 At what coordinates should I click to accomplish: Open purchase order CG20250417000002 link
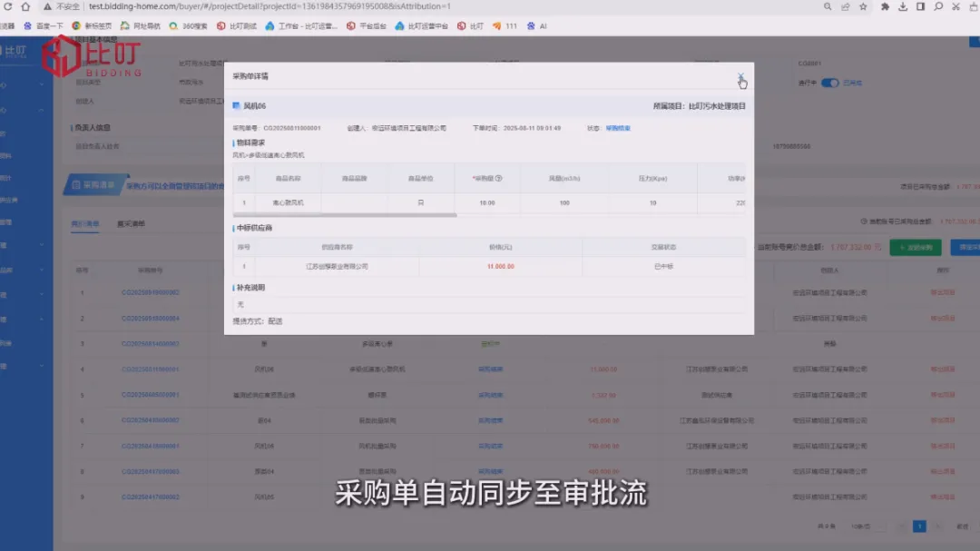coord(151,497)
